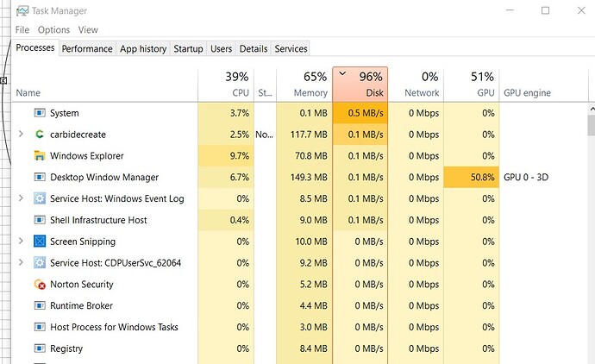Expand Service Host: Windows Event Log
Screen dimensions: 595x364
tap(21, 198)
